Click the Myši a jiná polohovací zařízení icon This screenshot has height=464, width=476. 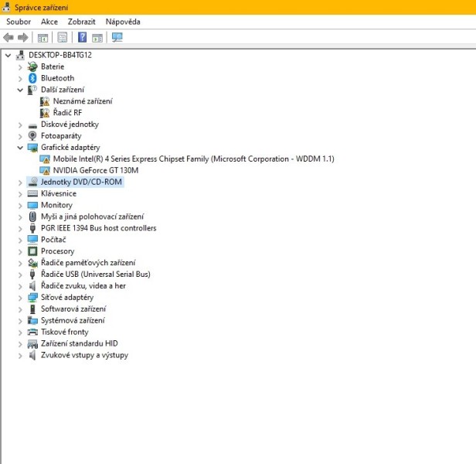[32, 217]
